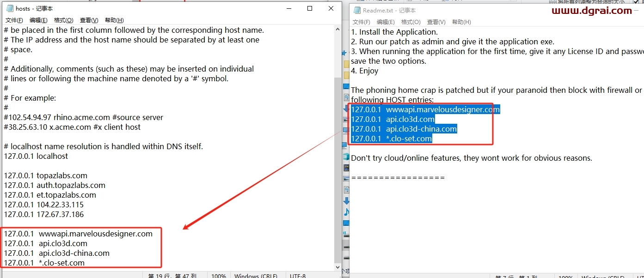Click "Windows (CRLF)" in hosts status bar
This screenshot has height=278, width=644.
[x=256, y=276]
